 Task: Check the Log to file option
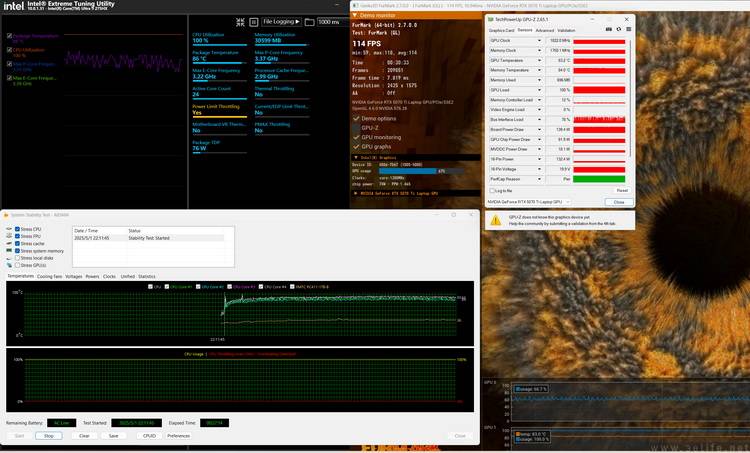(x=490, y=190)
